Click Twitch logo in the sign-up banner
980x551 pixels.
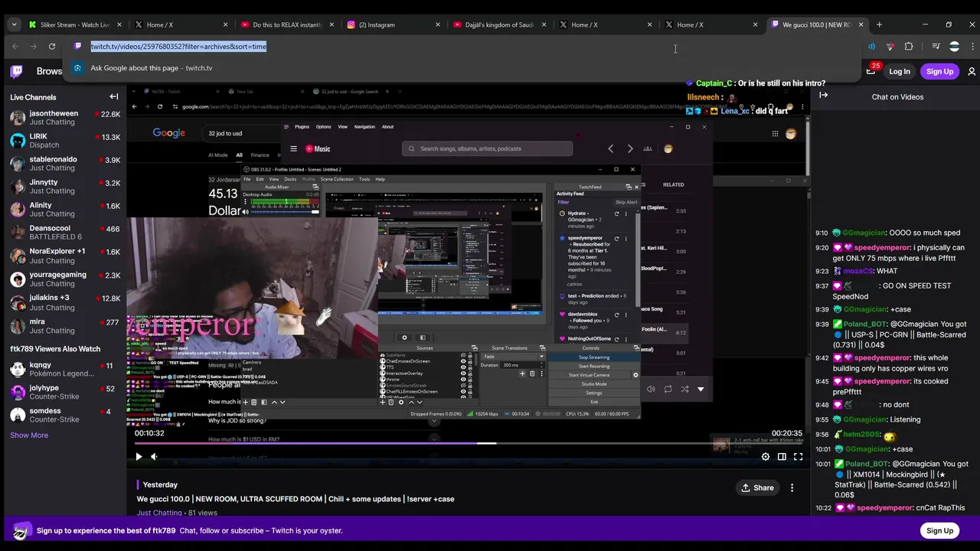[21, 531]
